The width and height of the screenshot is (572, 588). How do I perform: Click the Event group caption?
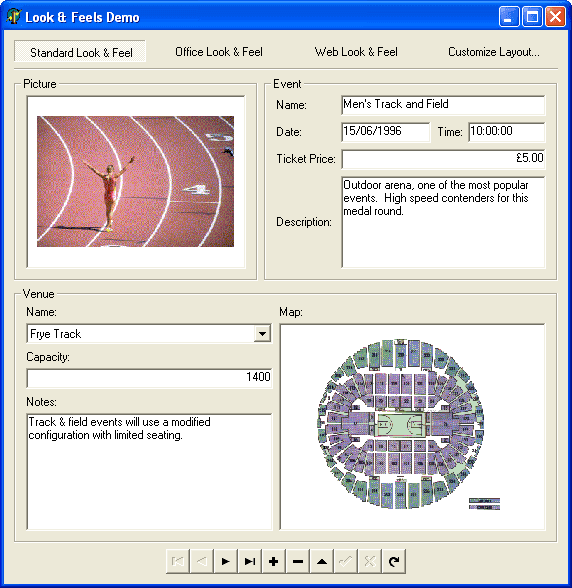(287, 84)
